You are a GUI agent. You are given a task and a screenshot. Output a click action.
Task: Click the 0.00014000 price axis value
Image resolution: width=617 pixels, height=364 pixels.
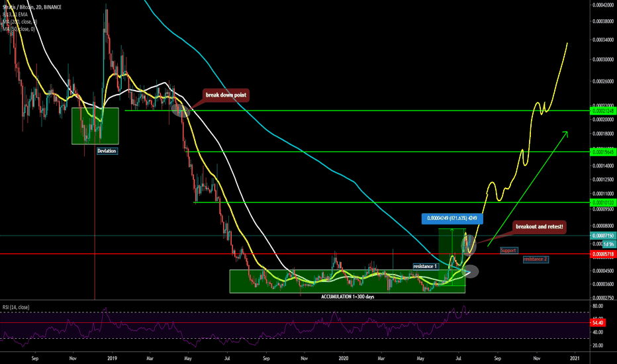click(604, 165)
